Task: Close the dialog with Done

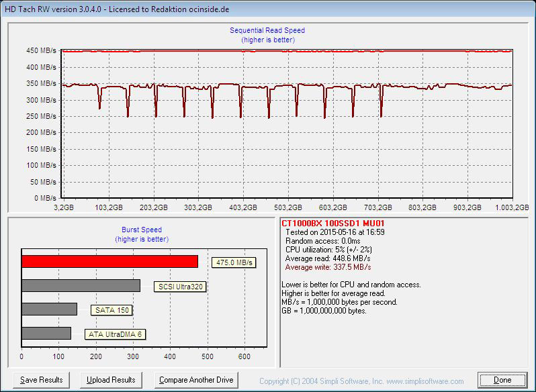Action: (502, 380)
